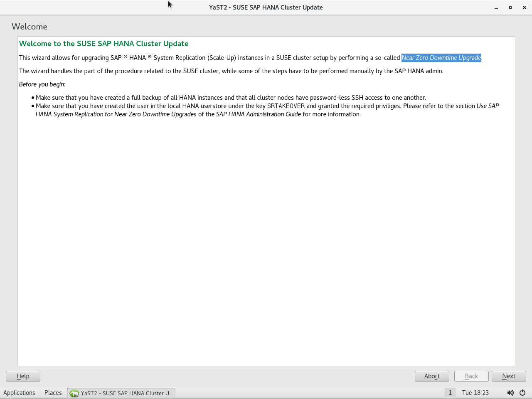Click the window title bar text
Screen dimensions: 532x399
[x=266, y=7]
